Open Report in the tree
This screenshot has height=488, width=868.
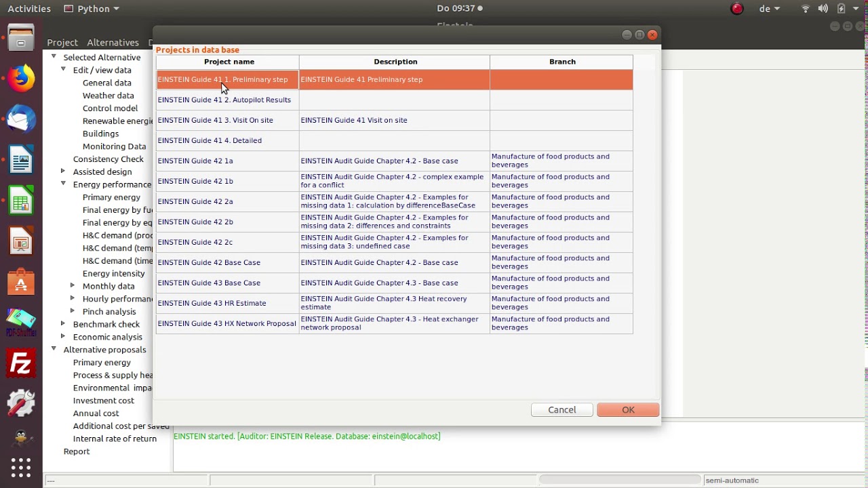tap(77, 451)
